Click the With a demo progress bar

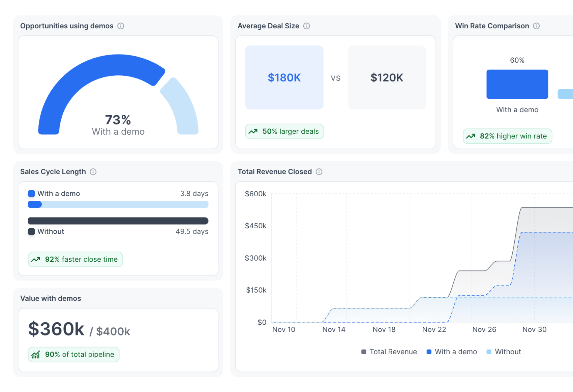tap(118, 204)
